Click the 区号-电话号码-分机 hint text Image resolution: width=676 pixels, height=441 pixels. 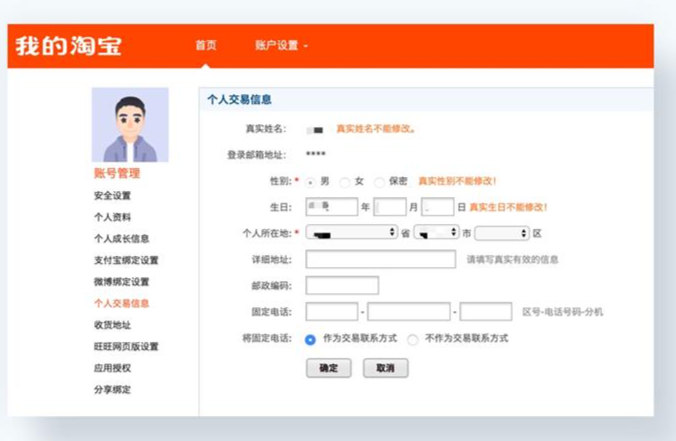coord(563,312)
